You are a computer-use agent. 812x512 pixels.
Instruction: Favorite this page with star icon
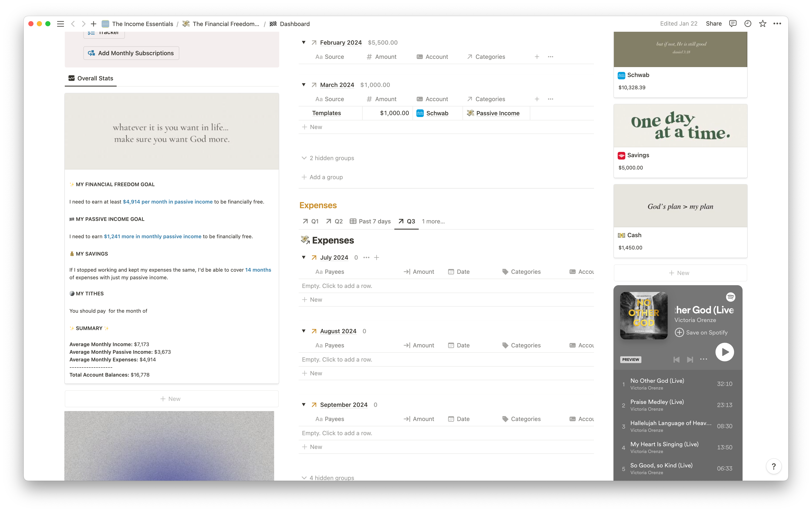pyautogui.click(x=762, y=24)
